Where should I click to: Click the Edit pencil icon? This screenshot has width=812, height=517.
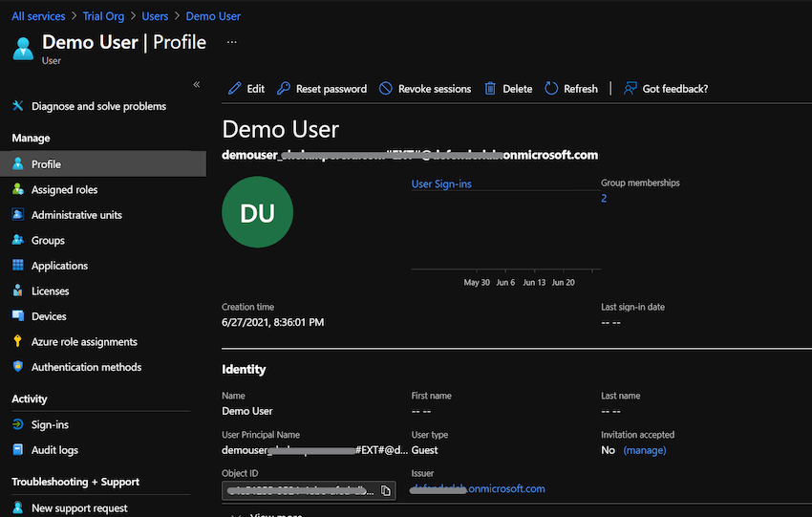235,89
